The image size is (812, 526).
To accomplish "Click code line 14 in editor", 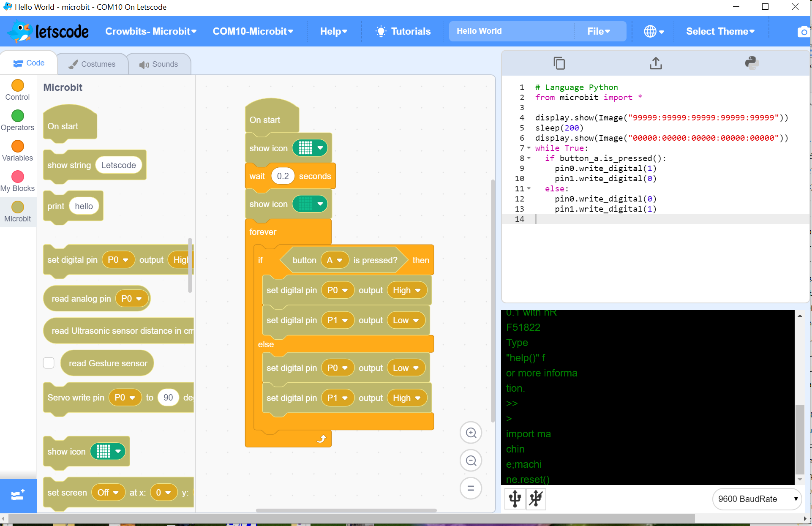I will (x=656, y=219).
